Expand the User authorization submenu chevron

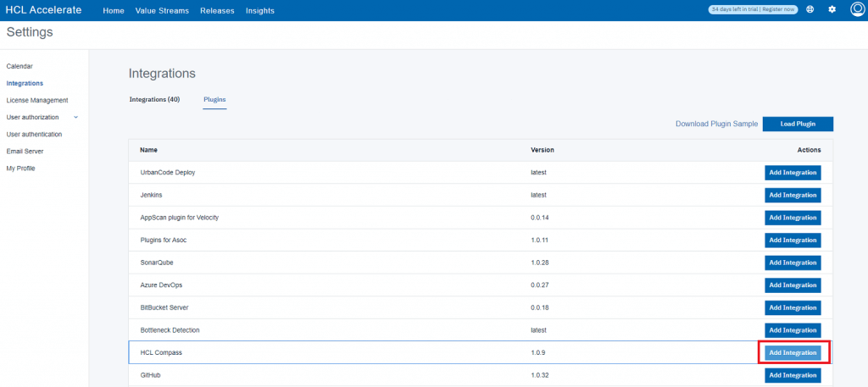[x=75, y=117]
